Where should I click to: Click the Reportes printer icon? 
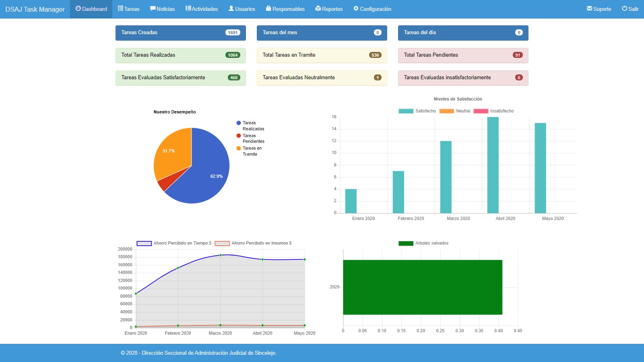click(318, 8)
